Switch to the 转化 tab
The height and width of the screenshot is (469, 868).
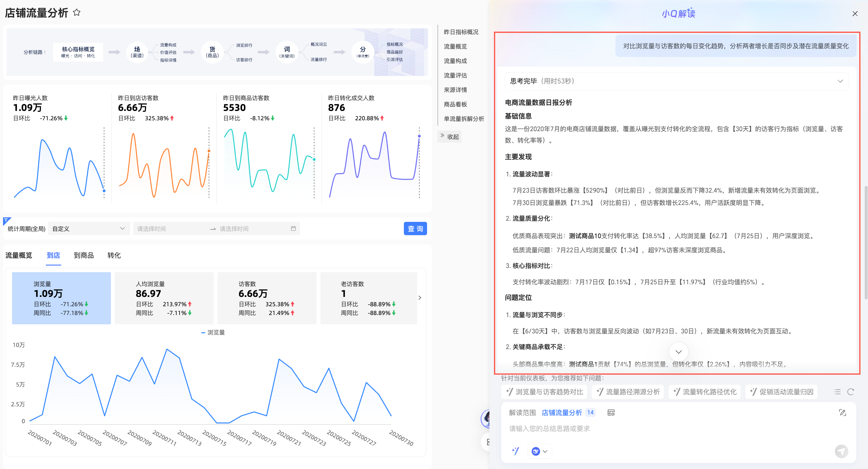point(114,255)
